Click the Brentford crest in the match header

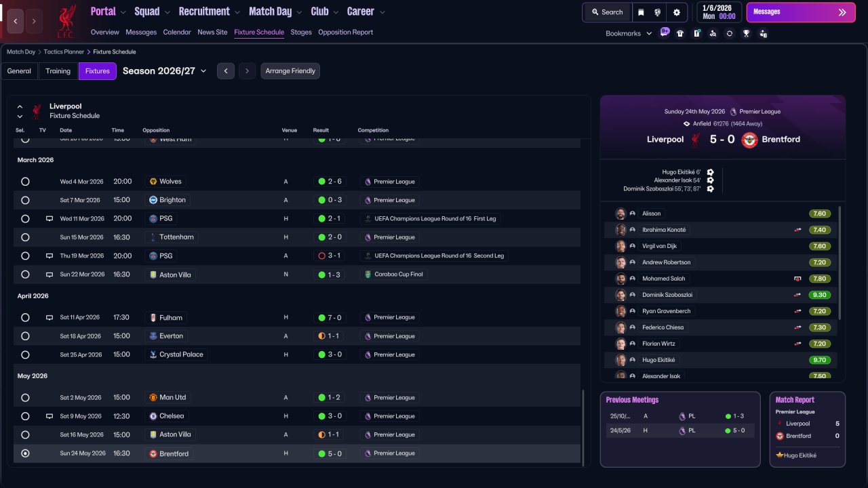(x=749, y=140)
